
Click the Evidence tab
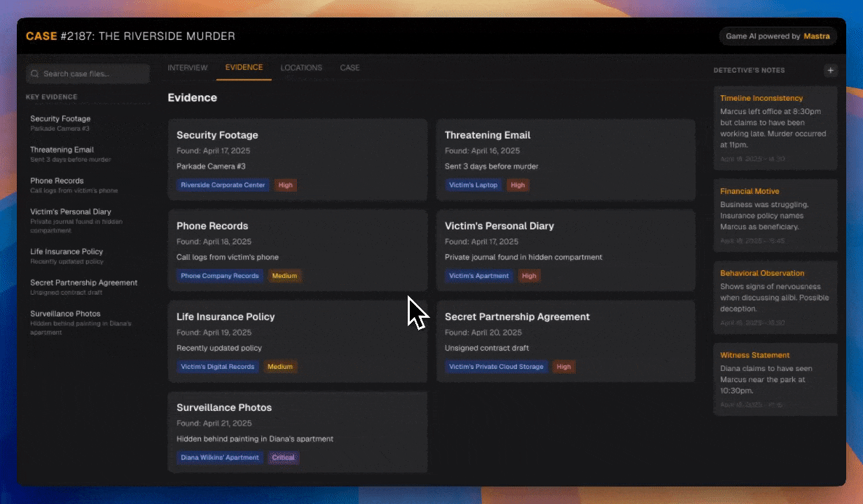coord(244,67)
